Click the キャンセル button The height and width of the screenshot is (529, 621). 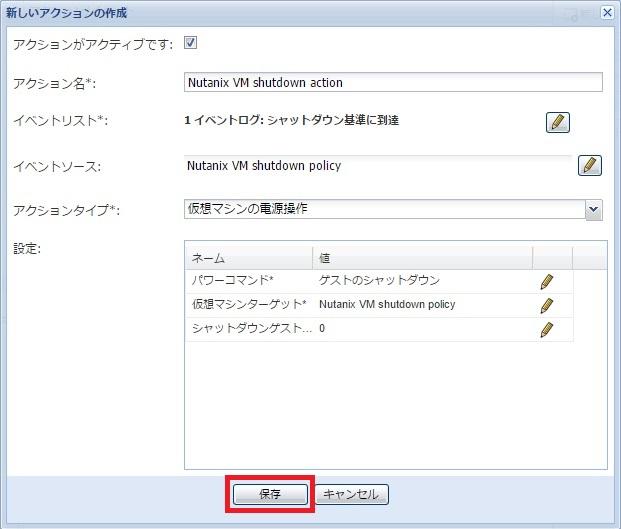click(351, 494)
